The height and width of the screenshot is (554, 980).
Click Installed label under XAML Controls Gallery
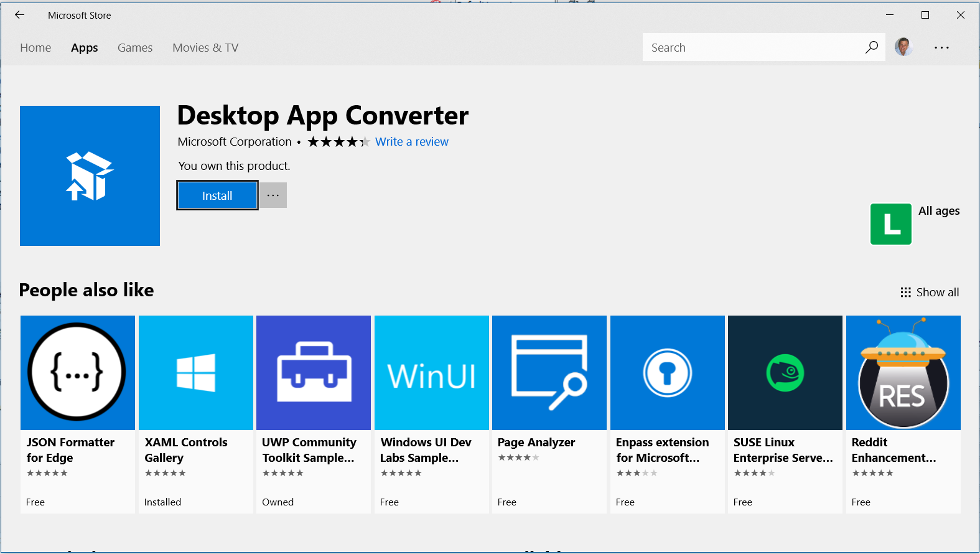point(162,502)
